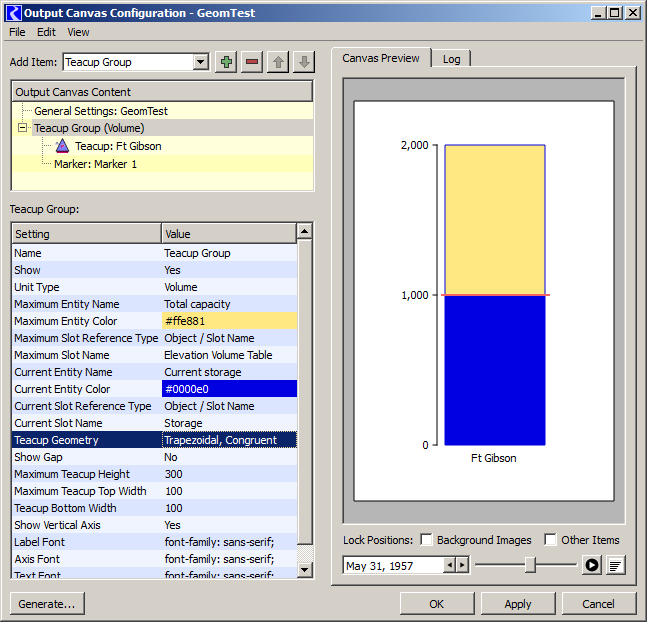This screenshot has width=647, height=622.
Task: Click the Apply button
Action: click(x=518, y=604)
